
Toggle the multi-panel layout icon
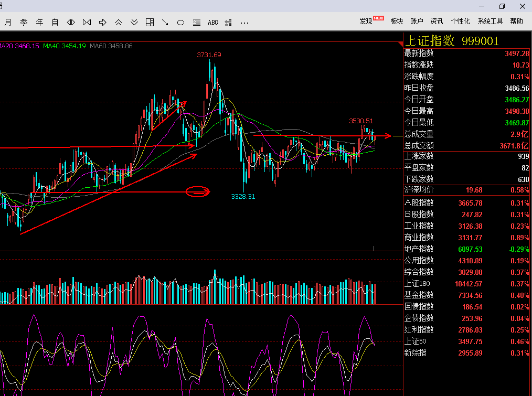pos(150,23)
